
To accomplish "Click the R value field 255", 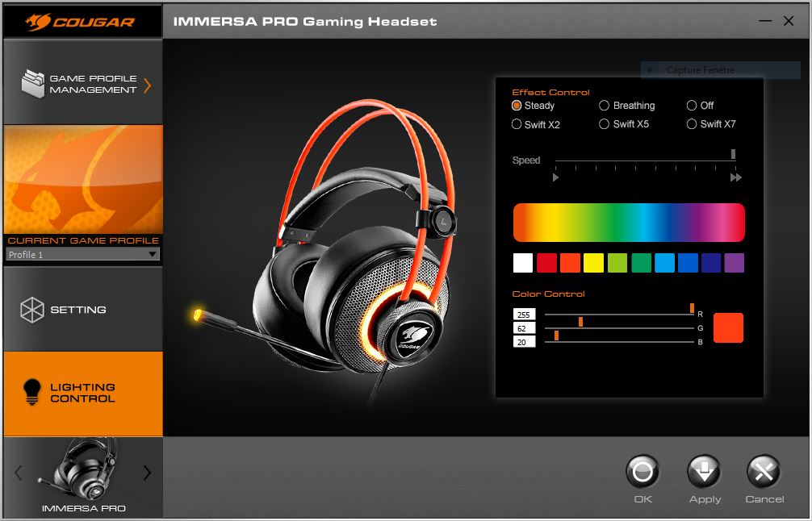I will (x=524, y=315).
